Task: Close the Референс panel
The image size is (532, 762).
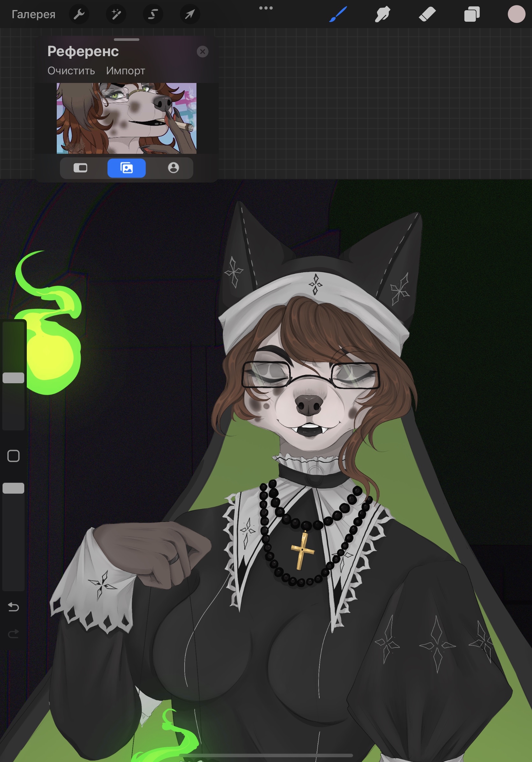Action: tap(202, 52)
